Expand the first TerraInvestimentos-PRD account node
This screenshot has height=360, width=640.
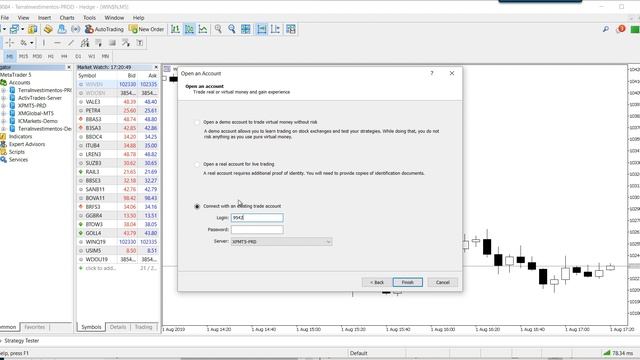[4, 90]
